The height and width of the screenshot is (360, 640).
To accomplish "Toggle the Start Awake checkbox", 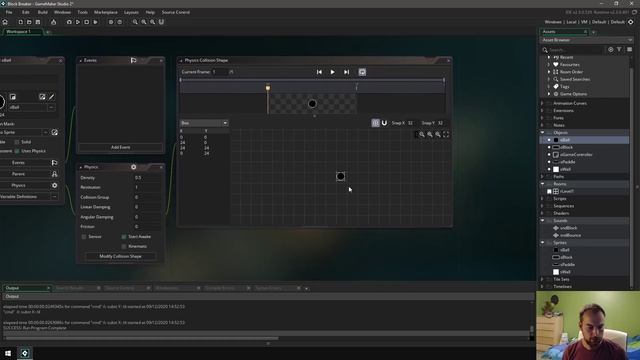I will click(124, 237).
